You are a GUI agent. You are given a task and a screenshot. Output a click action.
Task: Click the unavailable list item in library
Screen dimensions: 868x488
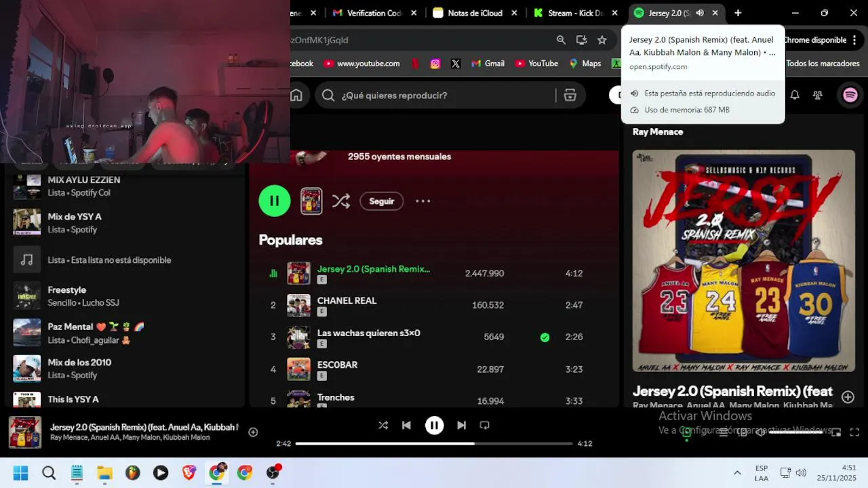[x=125, y=260]
